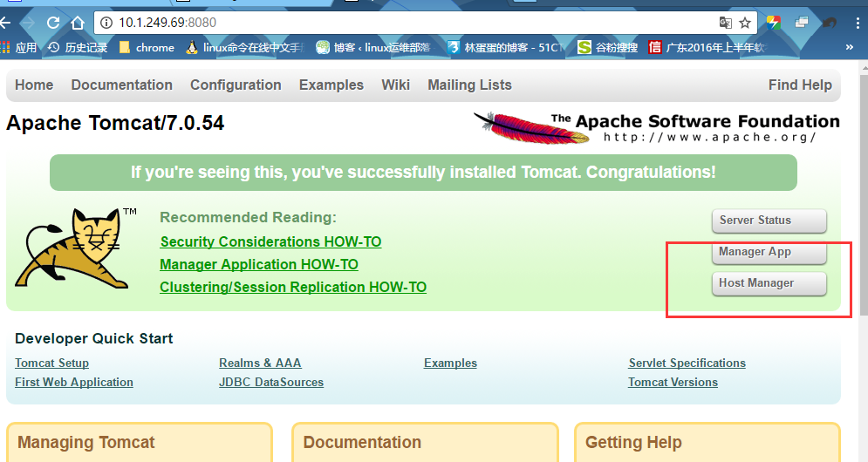The width and height of the screenshot is (868, 462).
Task: Open First Web Application link
Action: click(x=74, y=383)
